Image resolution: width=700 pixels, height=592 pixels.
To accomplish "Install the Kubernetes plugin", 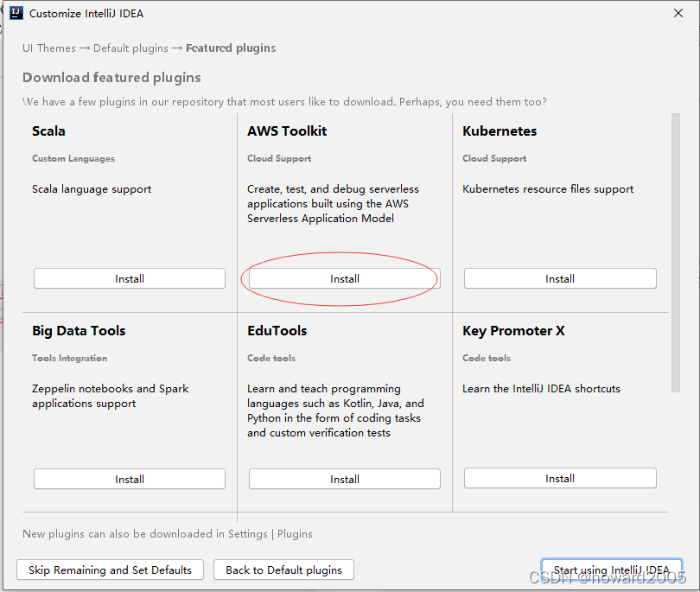I will click(x=560, y=278).
